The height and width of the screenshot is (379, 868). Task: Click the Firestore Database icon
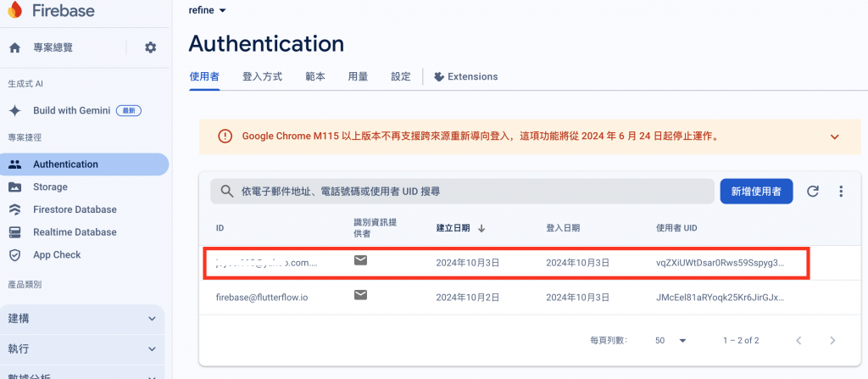(15, 209)
